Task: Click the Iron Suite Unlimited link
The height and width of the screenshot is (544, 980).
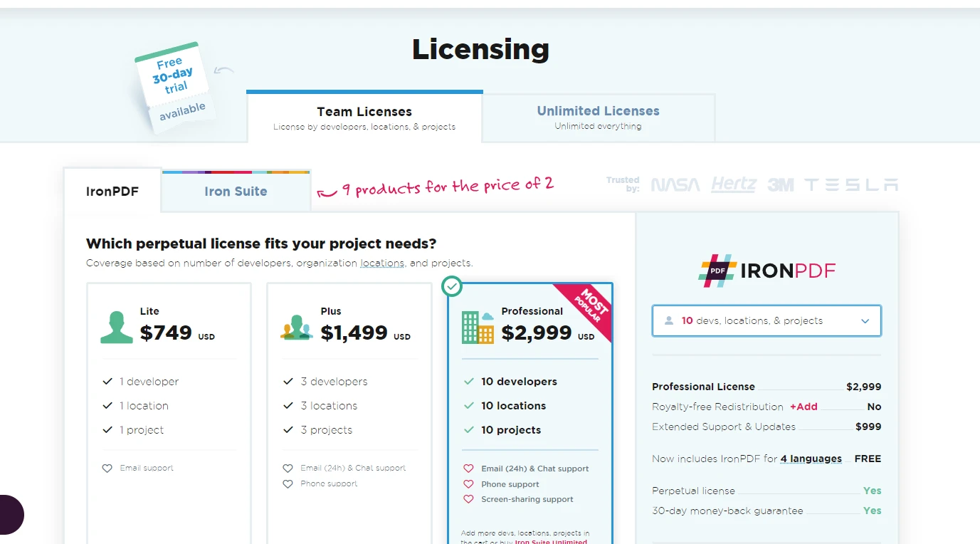Action: click(551, 542)
